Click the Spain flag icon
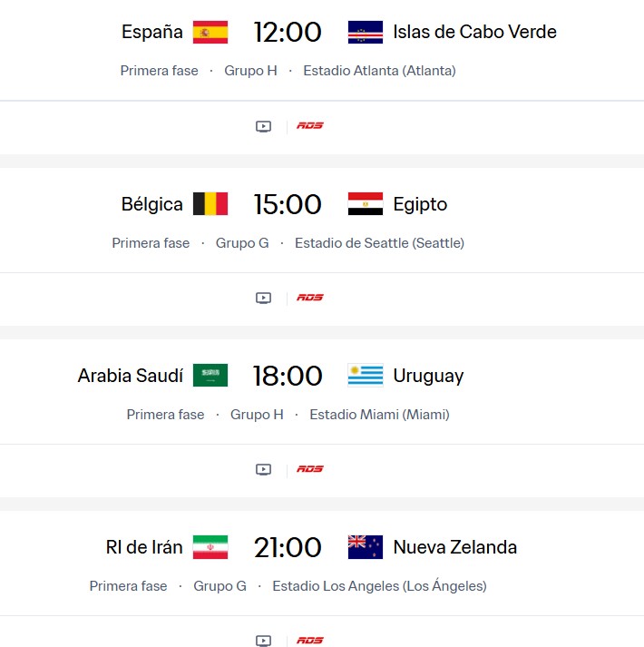This screenshot has width=644, height=647. [210, 33]
